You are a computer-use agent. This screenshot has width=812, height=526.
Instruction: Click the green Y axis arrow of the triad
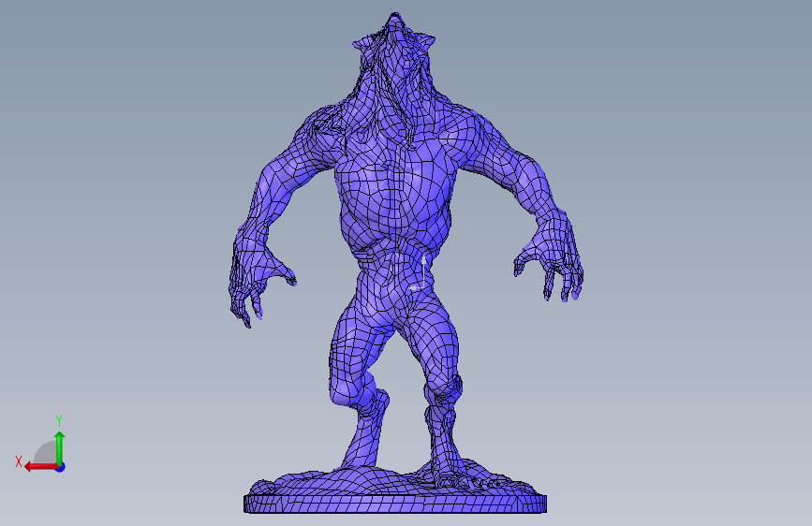click(60, 447)
